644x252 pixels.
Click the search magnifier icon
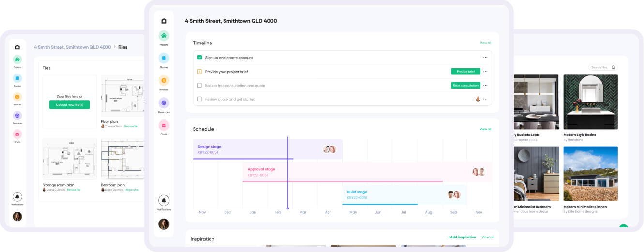pos(614,68)
